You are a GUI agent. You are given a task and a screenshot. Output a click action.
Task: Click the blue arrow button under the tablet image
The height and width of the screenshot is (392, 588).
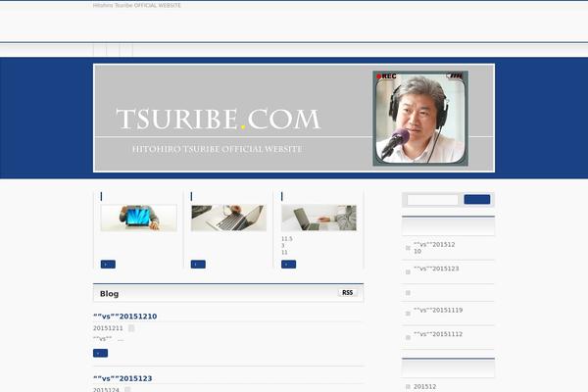(x=108, y=265)
